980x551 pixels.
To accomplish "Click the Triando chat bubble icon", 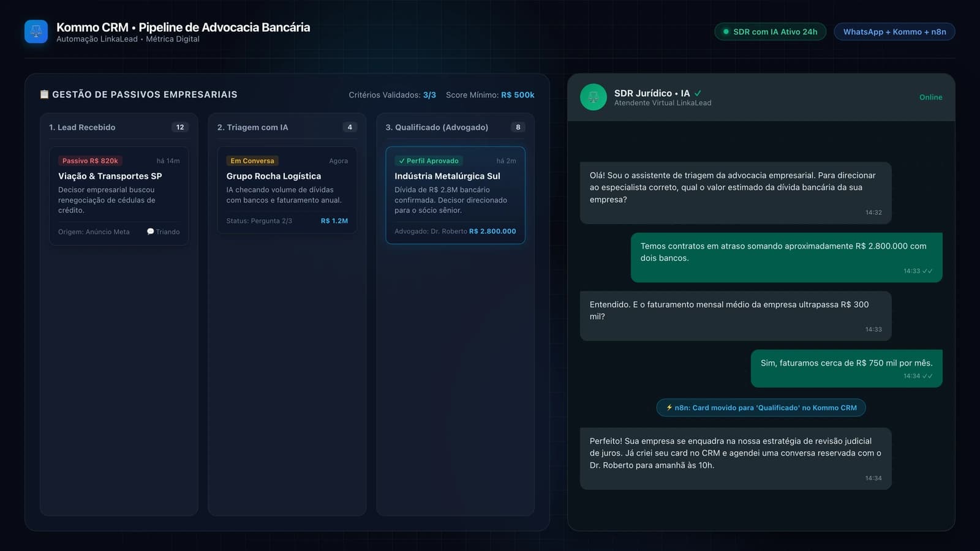I will point(151,231).
